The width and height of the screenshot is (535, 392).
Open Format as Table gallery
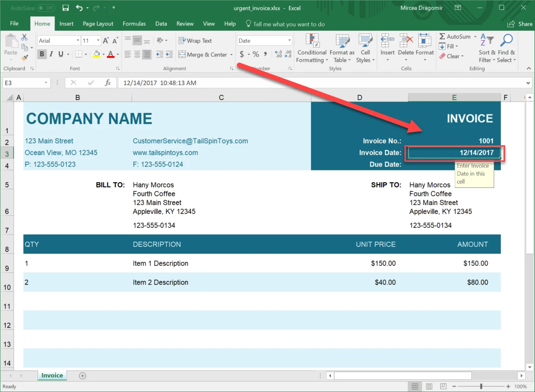[x=342, y=48]
